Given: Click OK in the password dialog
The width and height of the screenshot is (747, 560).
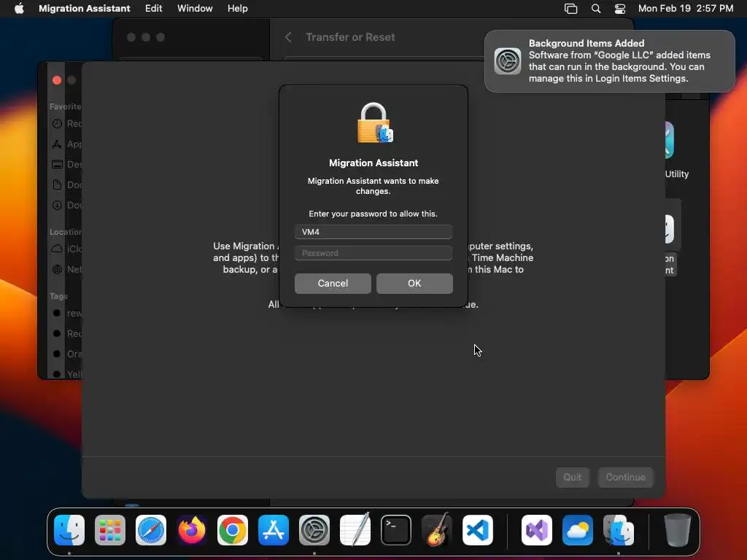Looking at the screenshot, I should 414,284.
